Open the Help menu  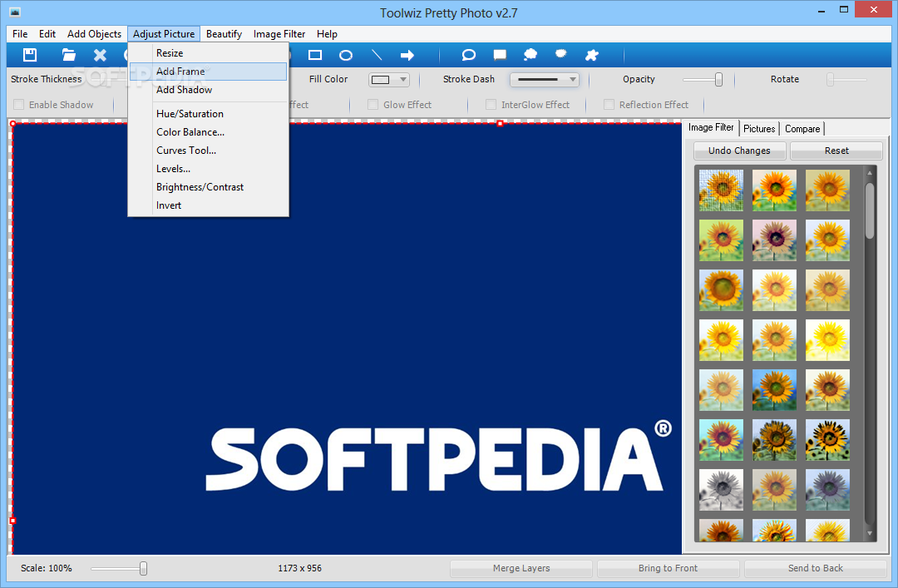[x=327, y=34]
